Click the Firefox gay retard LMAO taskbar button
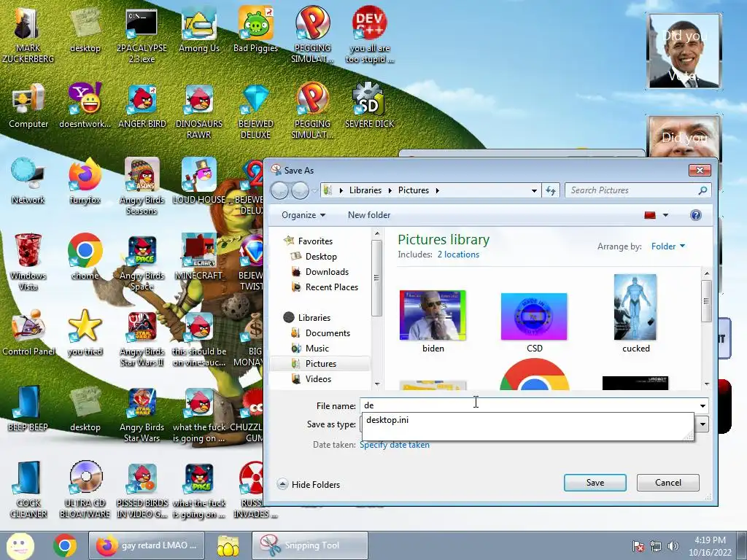This screenshot has height=560, width=747. [x=147, y=545]
